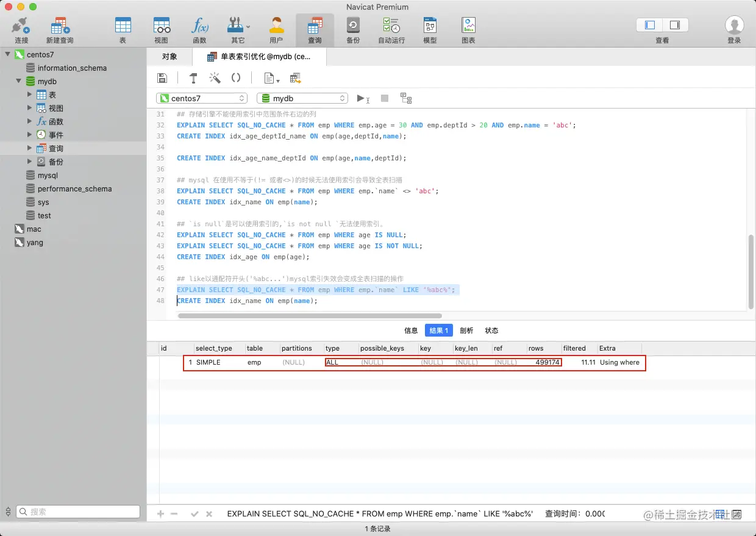Open the 用户 (User) toolbar icon
The image size is (756, 536).
click(x=276, y=29)
